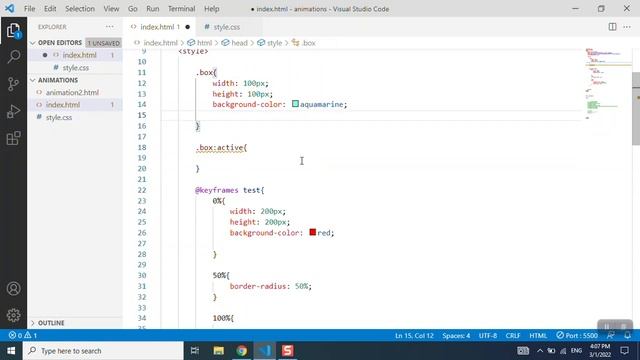Click the Ln 15, Col 12 status item
Viewport: 640px width, 360px height.
(414, 336)
